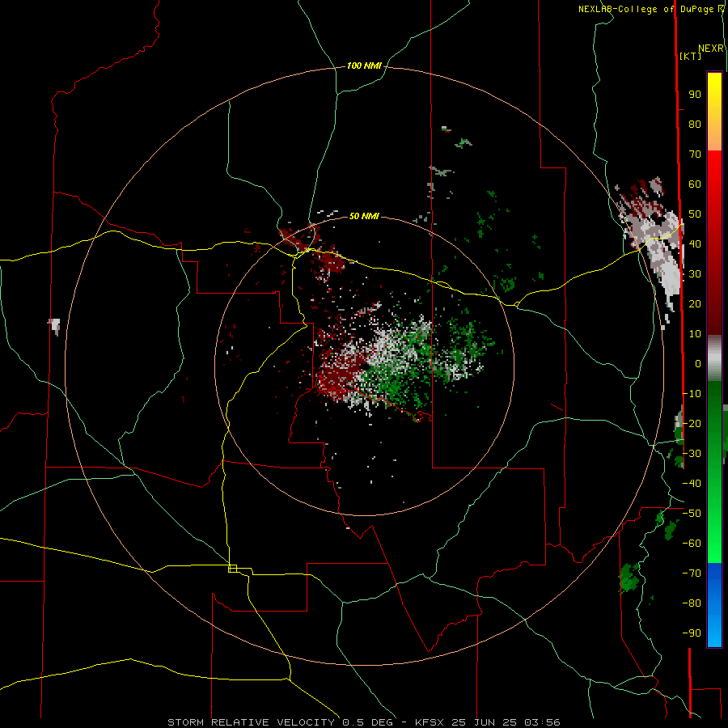Viewport: 728px width, 728px height.
Task: Click the -50 value on velocity scale
Action: click(x=692, y=514)
